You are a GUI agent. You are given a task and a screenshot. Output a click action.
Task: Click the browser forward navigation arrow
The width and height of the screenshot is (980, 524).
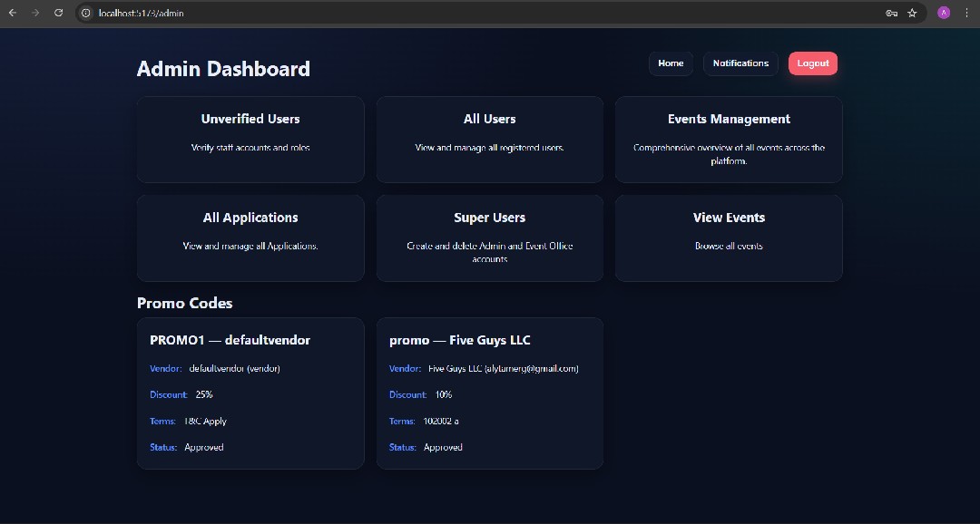point(35,13)
